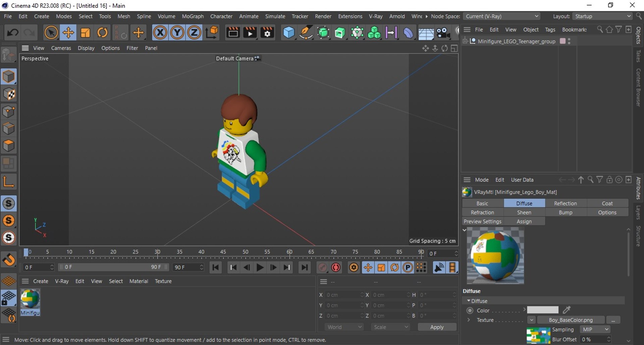644x345 pixels.
Task: Open Texture options dropdown arrow
Action: pos(531,320)
